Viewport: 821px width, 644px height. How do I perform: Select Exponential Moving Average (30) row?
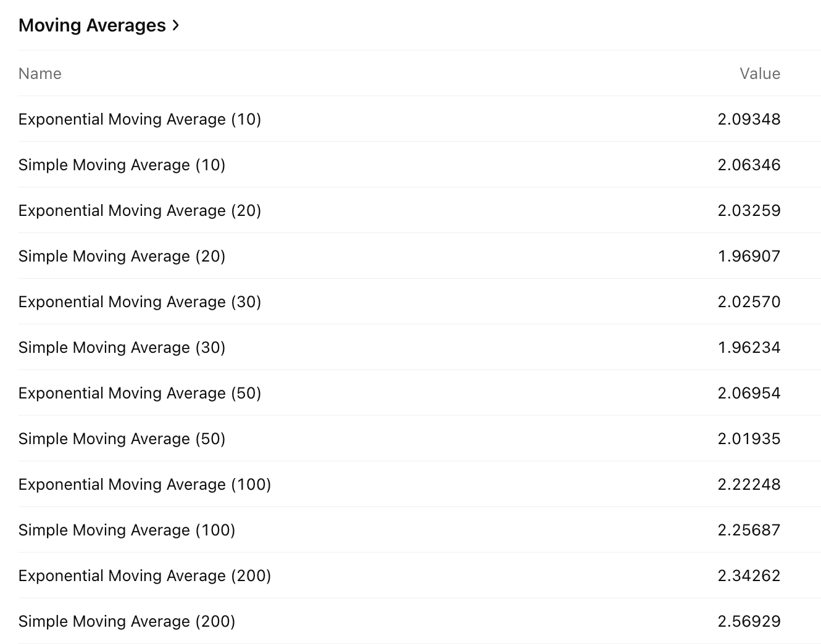(x=420, y=302)
